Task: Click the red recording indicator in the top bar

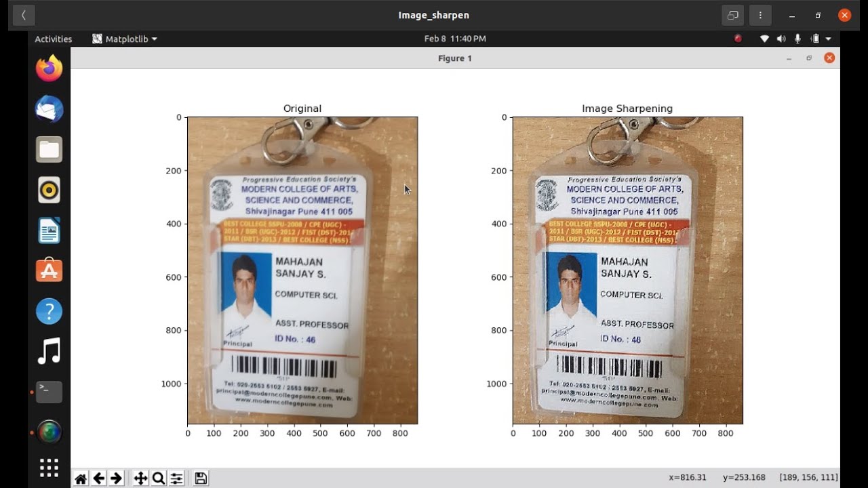Action: [x=738, y=39]
